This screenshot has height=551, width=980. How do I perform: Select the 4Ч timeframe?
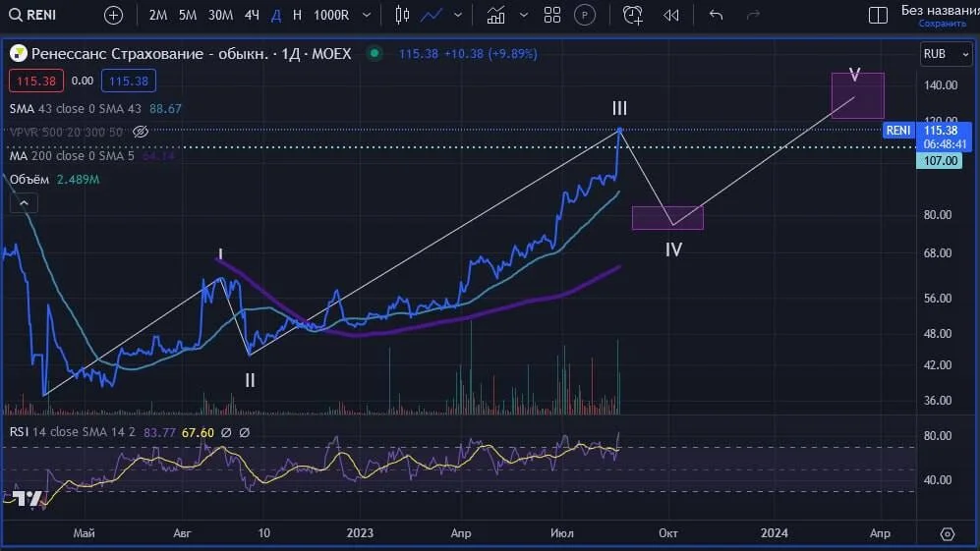(x=252, y=15)
